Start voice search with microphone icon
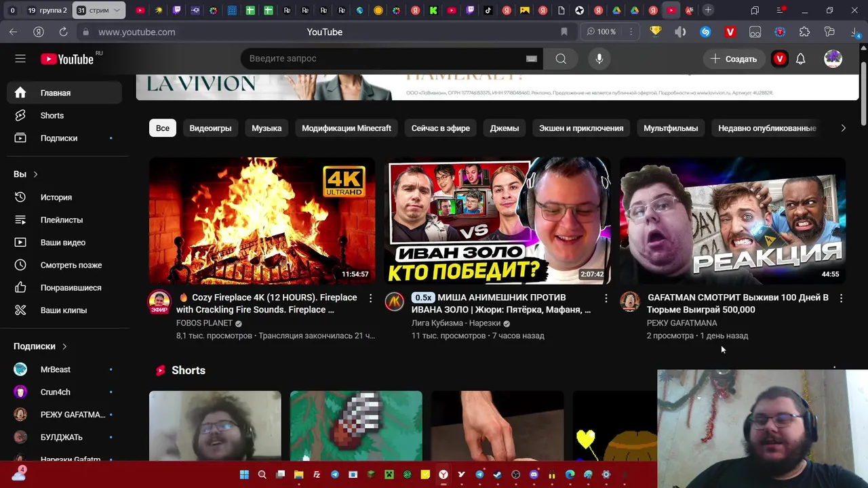Image resolution: width=868 pixels, height=488 pixels. coord(599,59)
